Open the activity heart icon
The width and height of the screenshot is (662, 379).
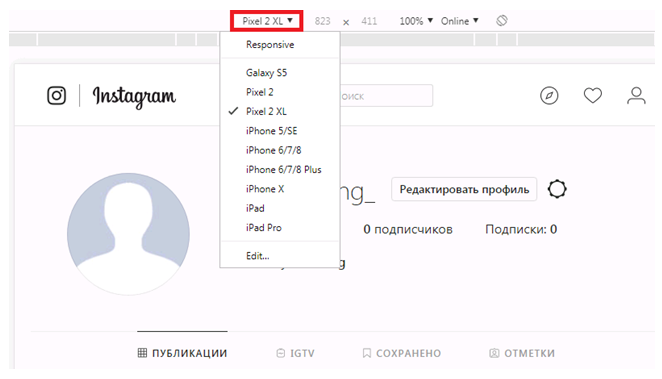(x=593, y=96)
